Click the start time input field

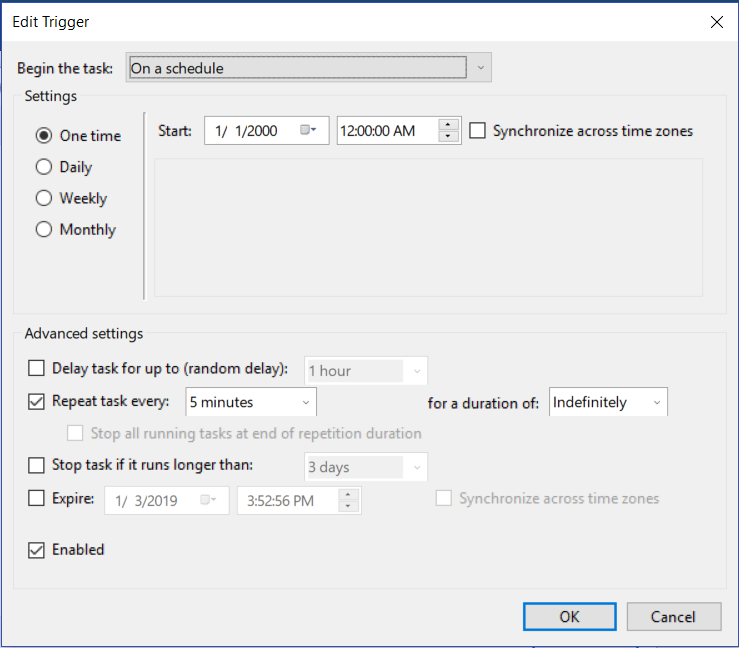tap(386, 131)
